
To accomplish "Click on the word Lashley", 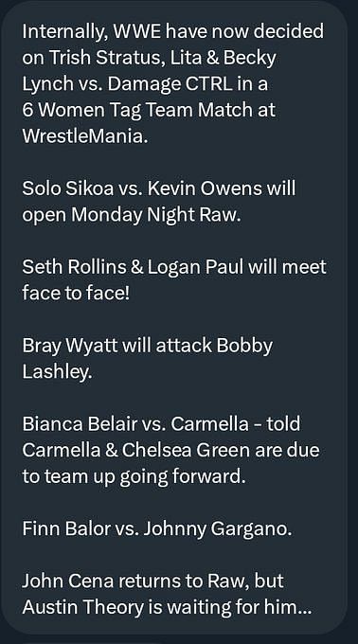I will [x=57, y=372].
